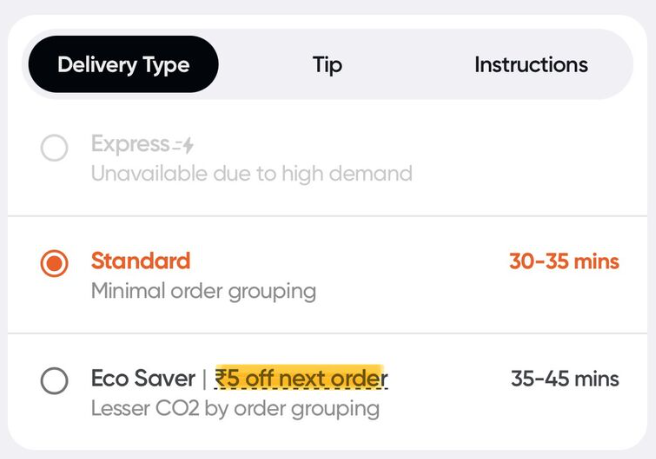656x459 pixels.
Task: Click the 30-35 mins delivery time
Action: [564, 262]
